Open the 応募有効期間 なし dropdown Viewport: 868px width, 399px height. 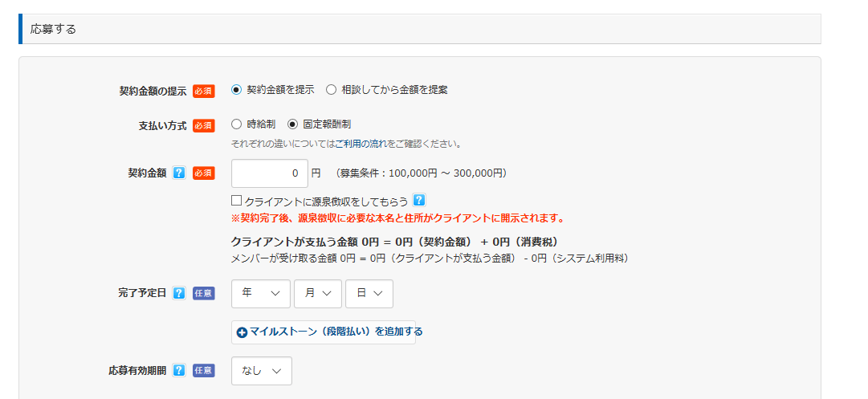(x=262, y=371)
